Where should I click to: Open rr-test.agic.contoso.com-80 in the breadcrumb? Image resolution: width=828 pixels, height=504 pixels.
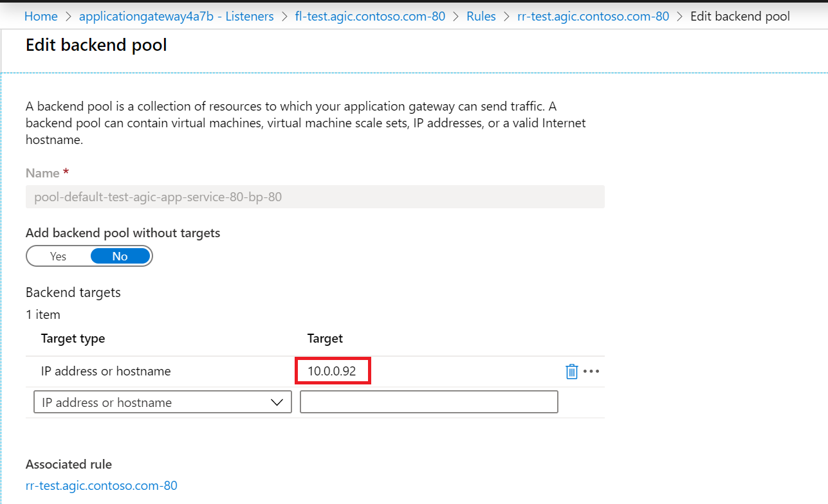click(593, 16)
